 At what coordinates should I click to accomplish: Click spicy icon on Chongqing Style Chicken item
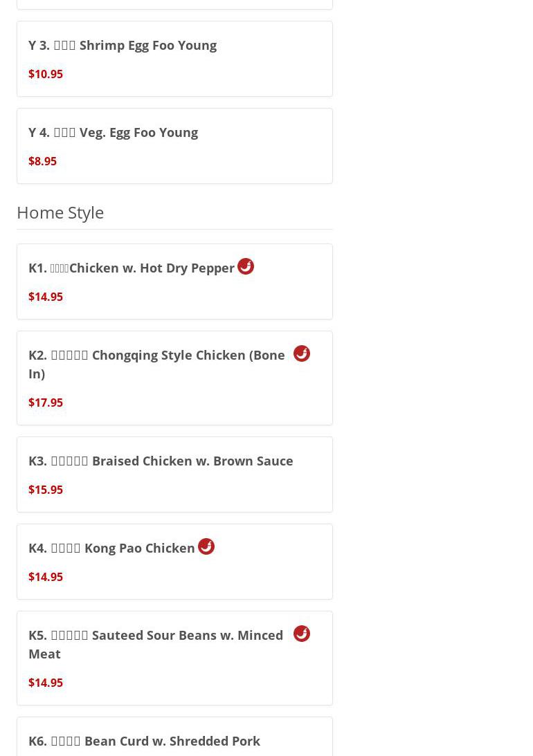point(302,353)
